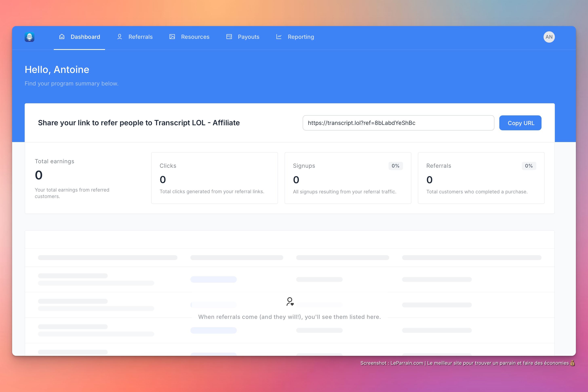
Task: Open the Dashboard tab
Action: (x=85, y=37)
